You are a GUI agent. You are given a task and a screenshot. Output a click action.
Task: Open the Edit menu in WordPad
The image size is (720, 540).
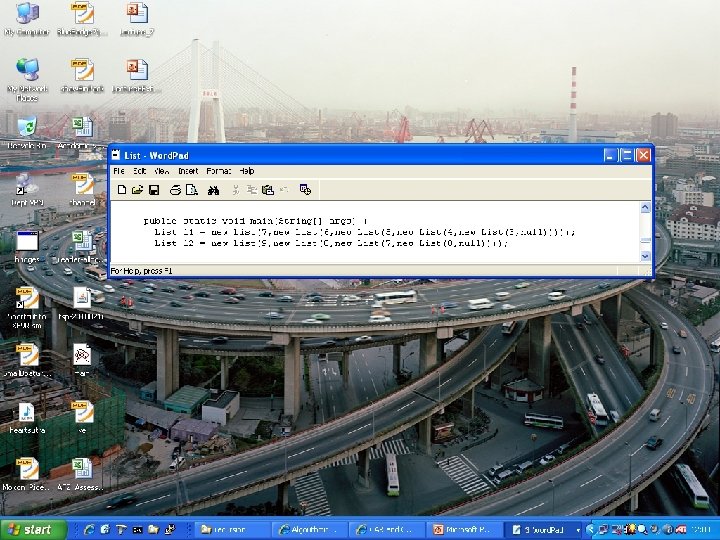point(140,171)
